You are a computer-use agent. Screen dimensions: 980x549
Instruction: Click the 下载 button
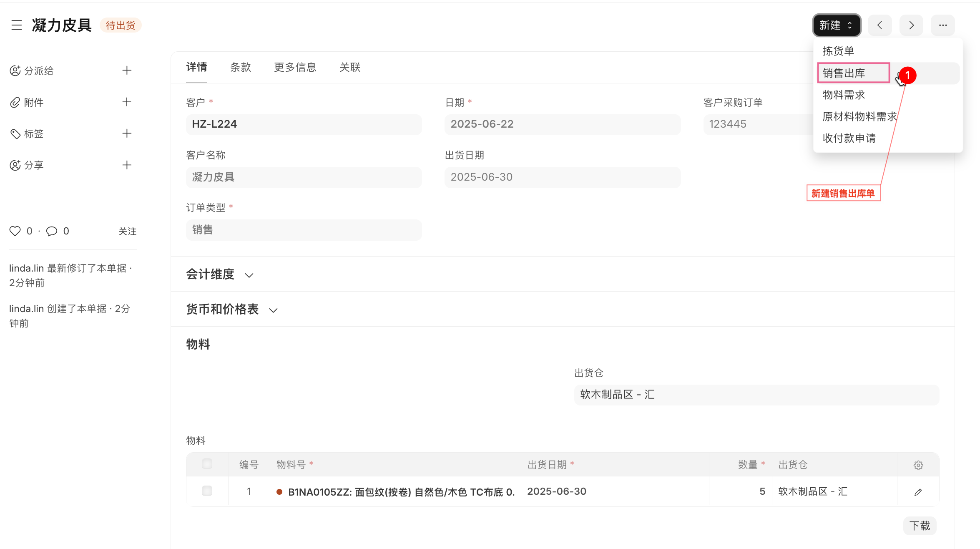click(920, 526)
